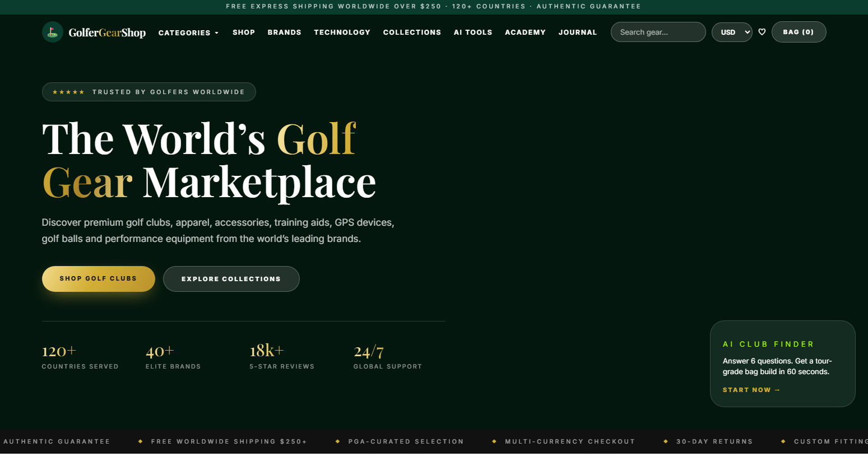Go to the Shop menu item

244,32
